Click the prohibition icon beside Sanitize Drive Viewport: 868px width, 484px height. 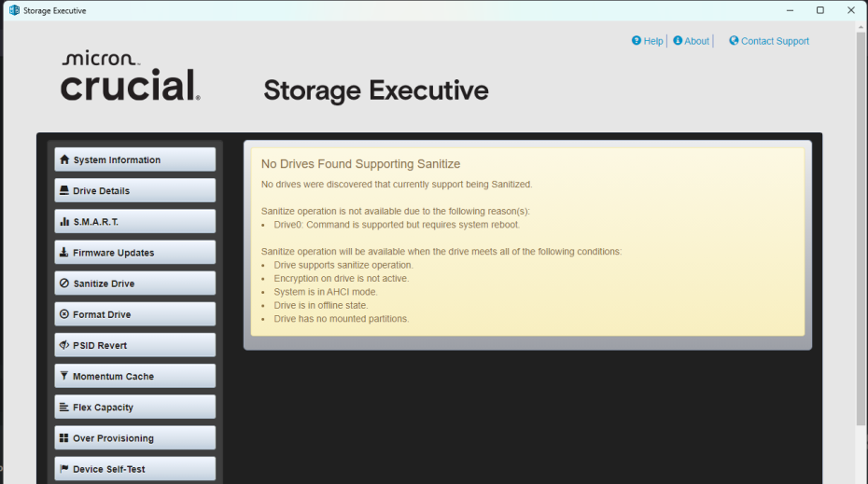[x=64, y=283]
